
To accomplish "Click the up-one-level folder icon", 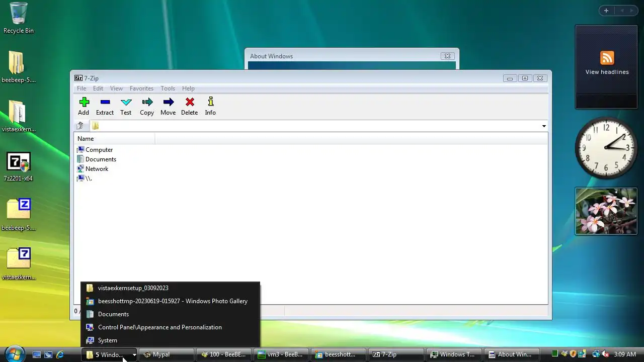I will [x=80, y=126].
